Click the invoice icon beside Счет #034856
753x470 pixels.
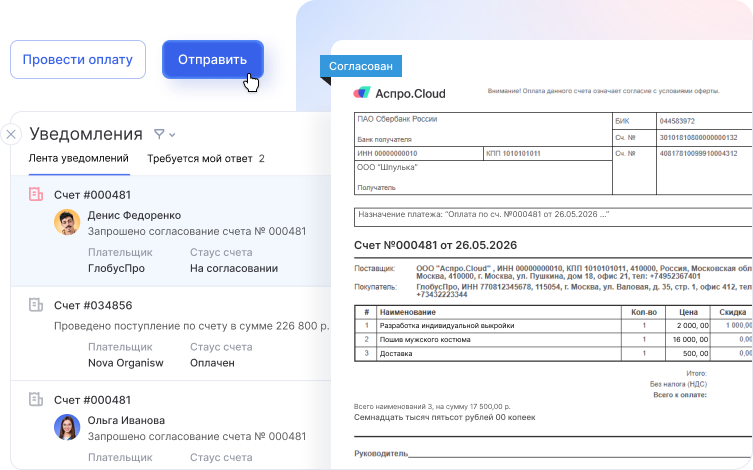(36, 305)
